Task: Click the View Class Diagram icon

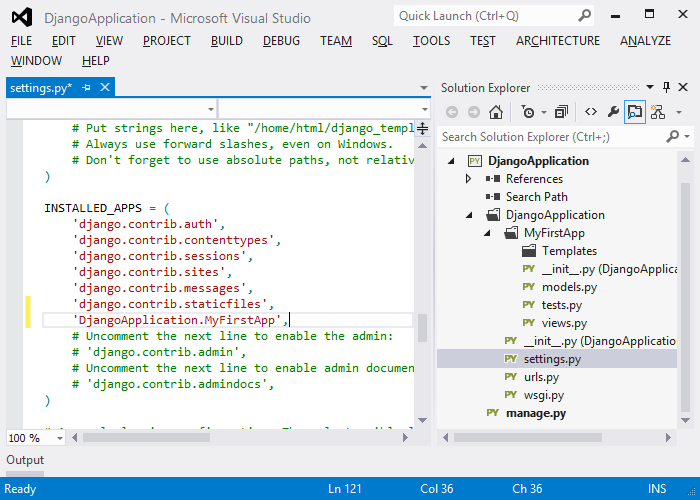Action: click(657, 112)
